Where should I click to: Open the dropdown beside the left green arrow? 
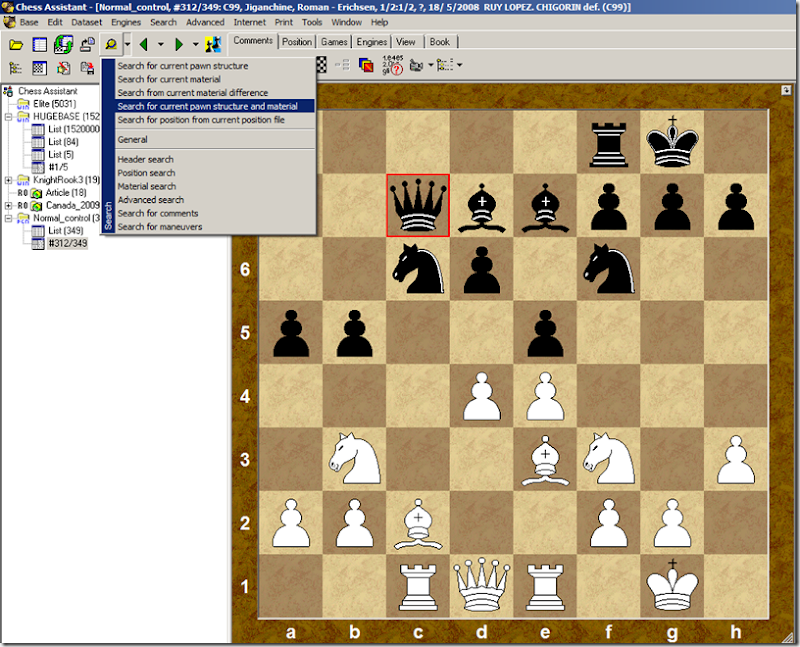point(161,45)
